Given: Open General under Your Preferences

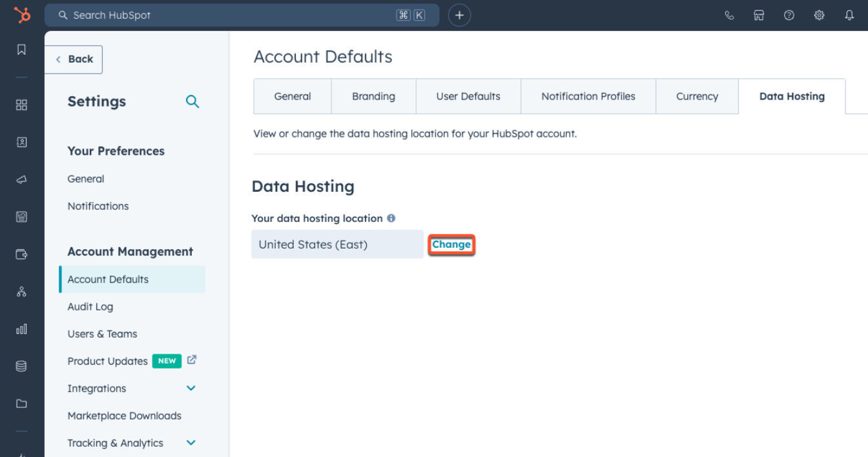Looking at the screenshot, I should tap(86, 179).
